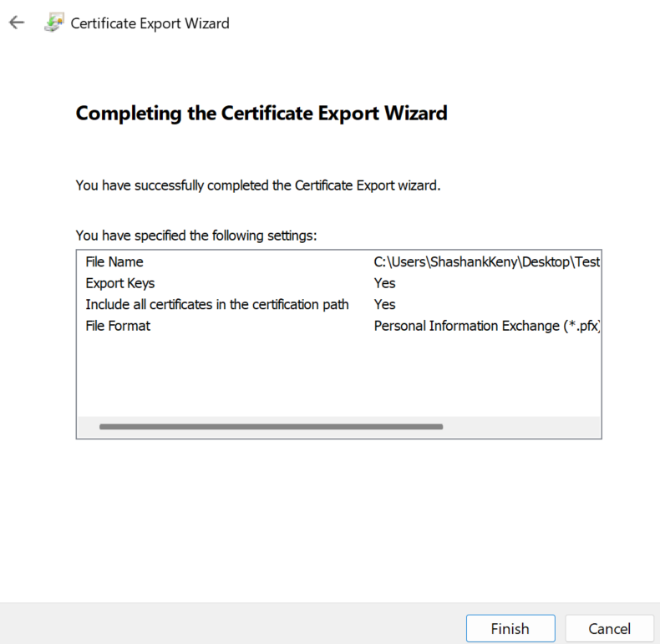Viewport: 660px width, 644px height.
Task: Click the 'You have specified the following settings' label
Action: click(x=196, y=236)
